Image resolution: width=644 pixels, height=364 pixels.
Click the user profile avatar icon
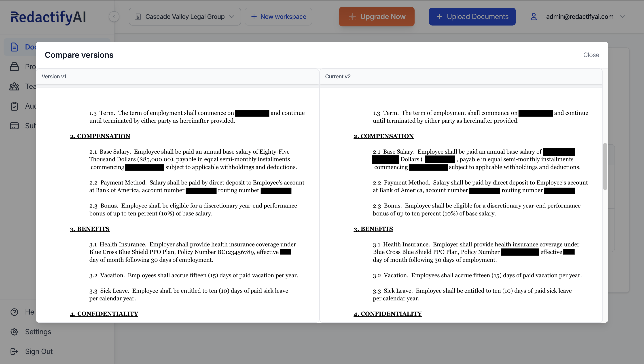[x=534, y=17]
